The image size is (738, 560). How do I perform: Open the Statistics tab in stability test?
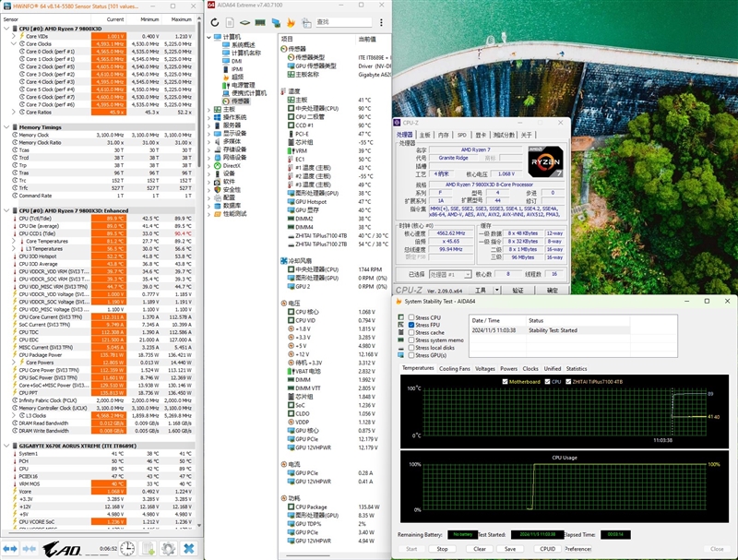point(576,369)
